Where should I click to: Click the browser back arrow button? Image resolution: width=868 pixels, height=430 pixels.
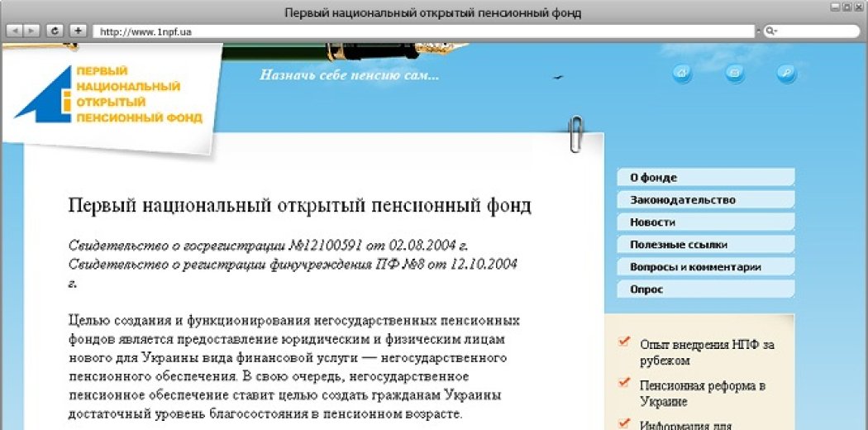tap(14, 31)
